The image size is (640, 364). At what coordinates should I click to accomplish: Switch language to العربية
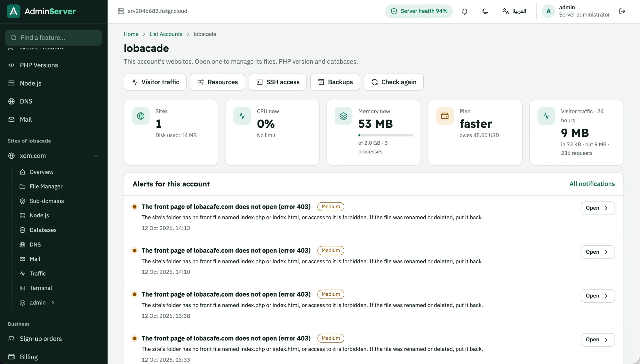[x=514, y=11]
